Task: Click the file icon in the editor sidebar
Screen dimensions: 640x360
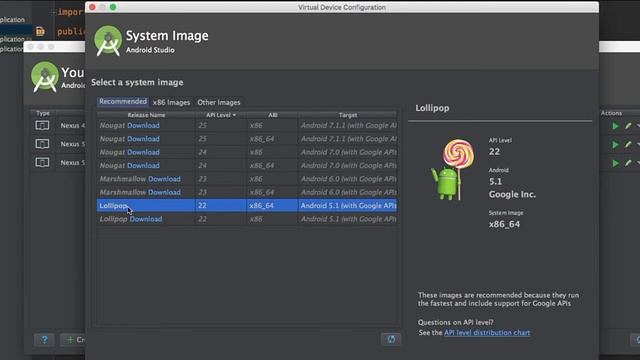Action: point(40,31)
